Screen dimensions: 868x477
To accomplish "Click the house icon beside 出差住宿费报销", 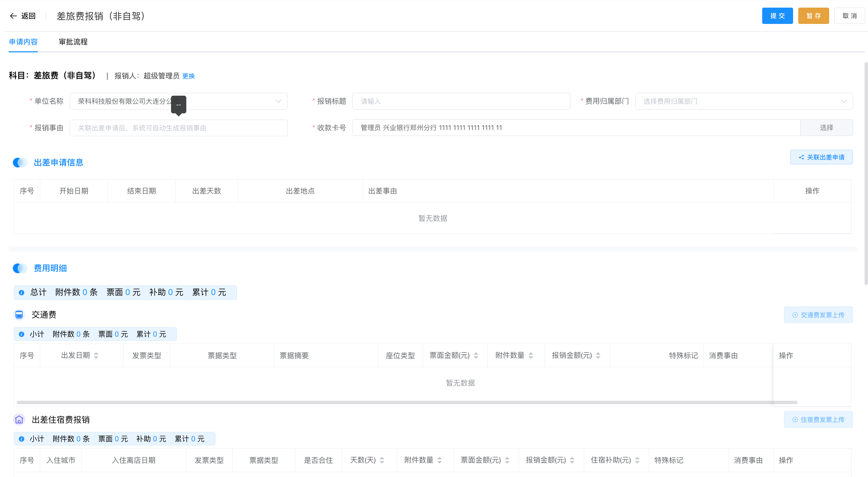I will (19, 419).
